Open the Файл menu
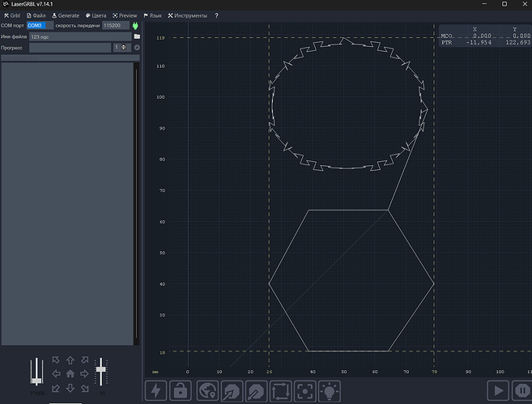The height and width of the screenshot is (404, 532). click(36, 15)
